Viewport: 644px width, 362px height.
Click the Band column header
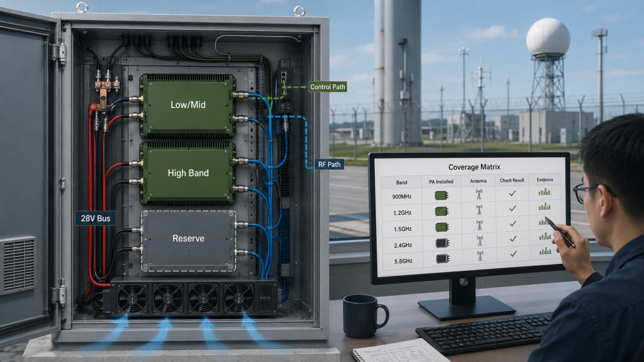(x=402, y=182)
